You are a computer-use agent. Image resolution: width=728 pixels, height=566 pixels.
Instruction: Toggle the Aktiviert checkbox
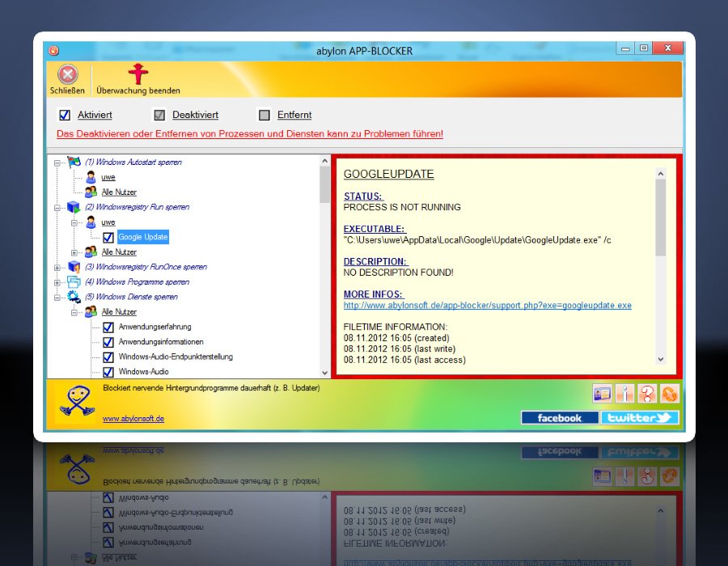(x=65, y=115)
